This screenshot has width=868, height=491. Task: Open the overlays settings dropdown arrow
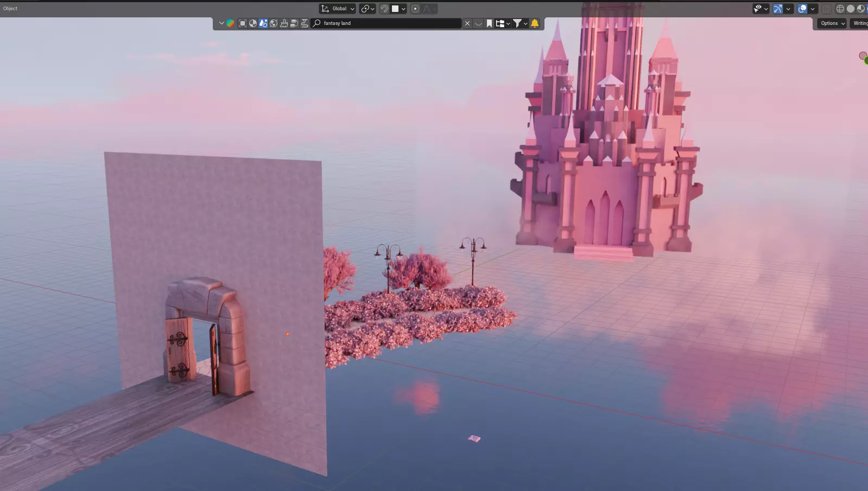click(813, 9)
